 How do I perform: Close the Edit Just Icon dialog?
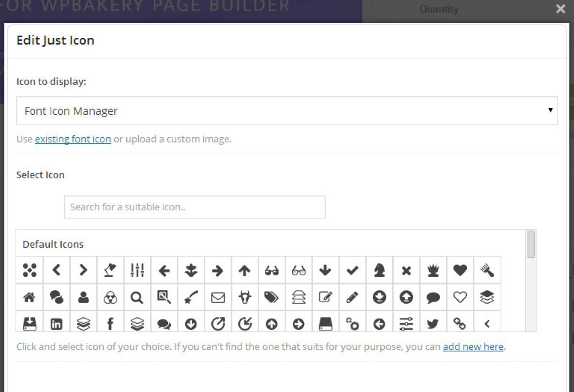561,9
